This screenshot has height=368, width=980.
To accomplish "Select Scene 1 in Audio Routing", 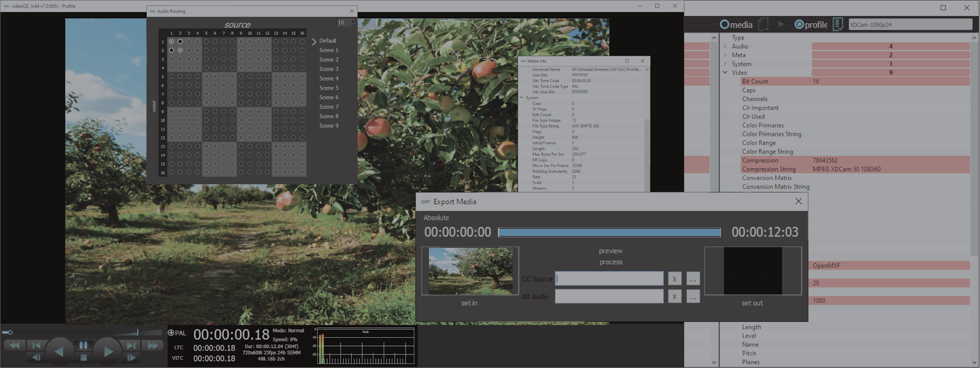I will click(329, 50).
